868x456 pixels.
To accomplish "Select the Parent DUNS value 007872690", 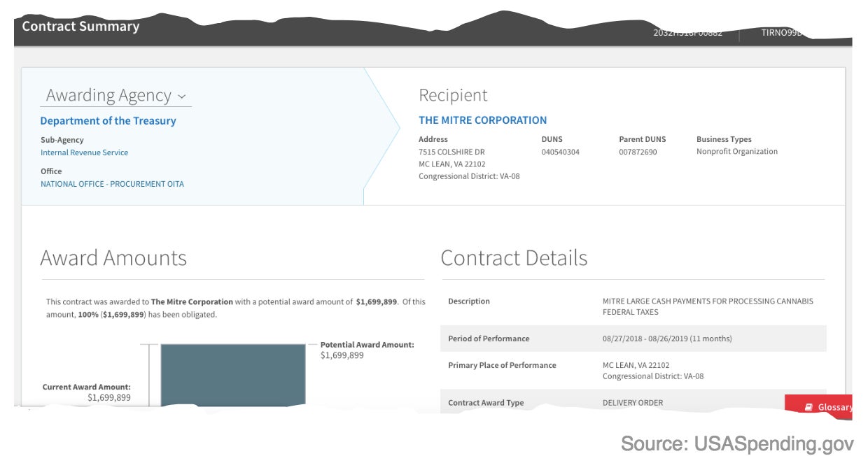I will pyautogui.click(x=638, y=152).
